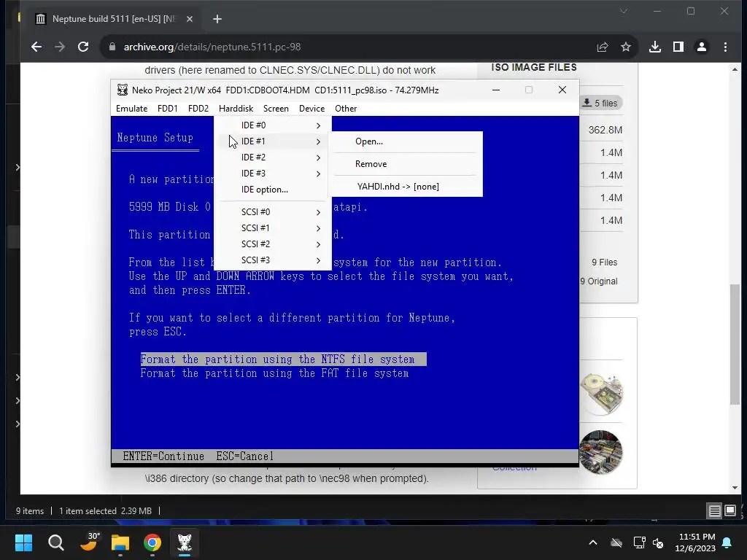Expand SCSI #1 submenu
The width and height of the screenshot is (747, 560).
pyautogui.click(x=273, y=228)
